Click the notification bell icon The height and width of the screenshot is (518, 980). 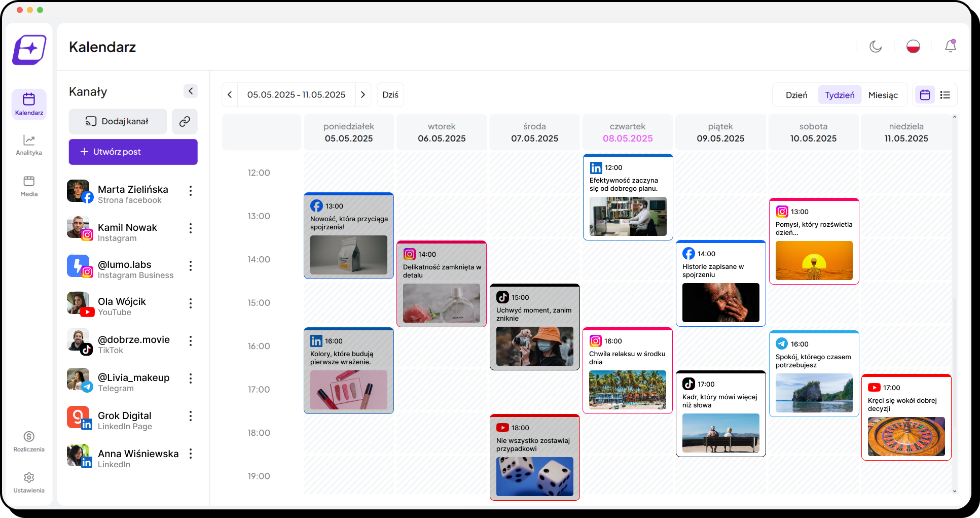coord(950,47)
